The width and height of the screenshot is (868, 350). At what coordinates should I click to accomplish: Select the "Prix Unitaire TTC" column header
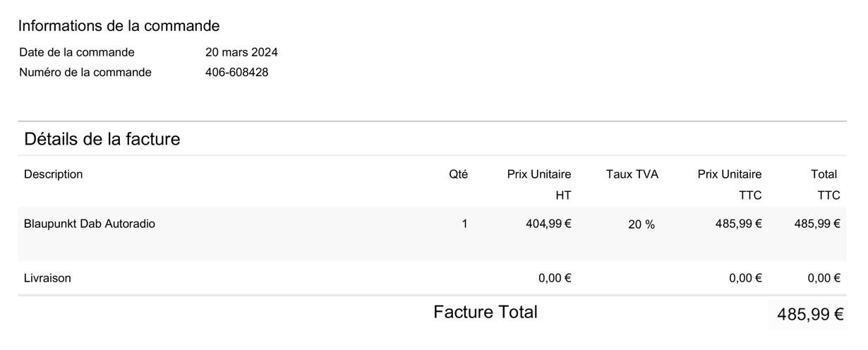(x=730, y=183)
